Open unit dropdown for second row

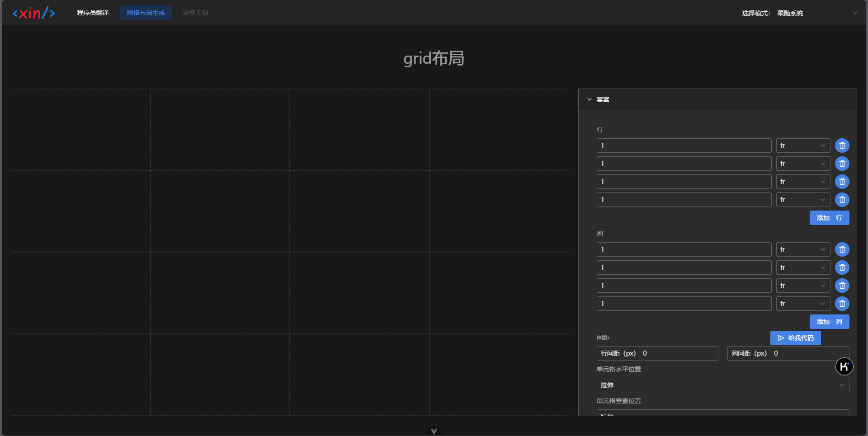point(803,164)
